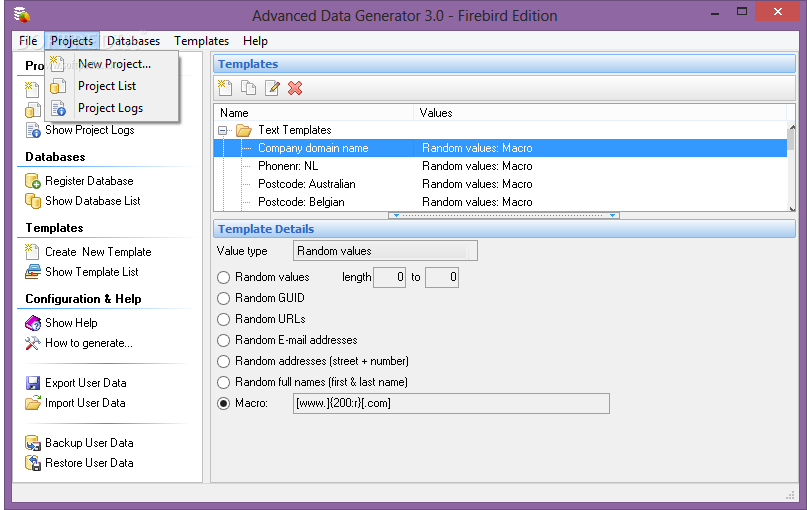
Task: Open the Databases menu
Action: (x=133, y=41)
